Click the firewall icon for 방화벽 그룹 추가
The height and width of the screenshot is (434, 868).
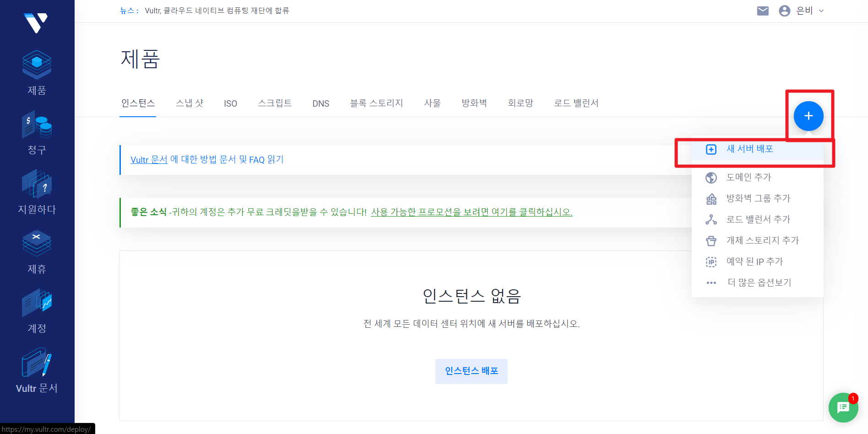tap(711, 199)
